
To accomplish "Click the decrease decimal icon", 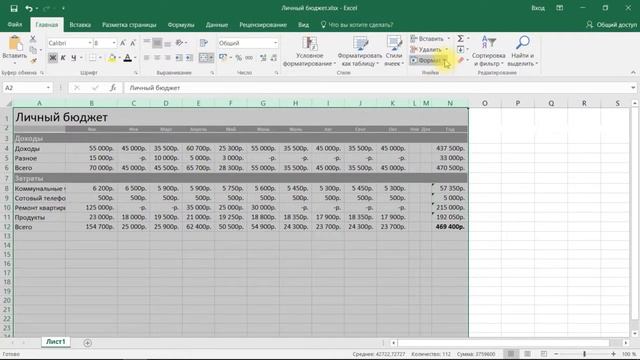I will [273, 58].
